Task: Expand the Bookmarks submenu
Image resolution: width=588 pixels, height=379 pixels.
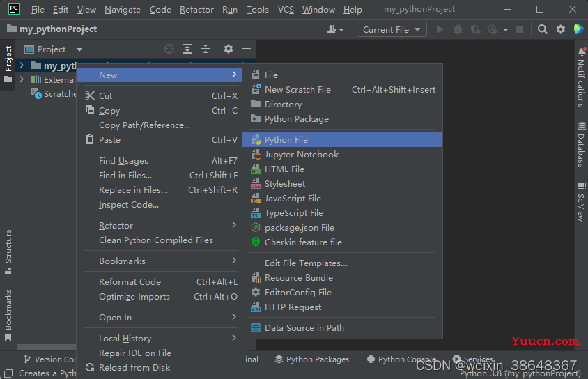Action: coord(160,261)
